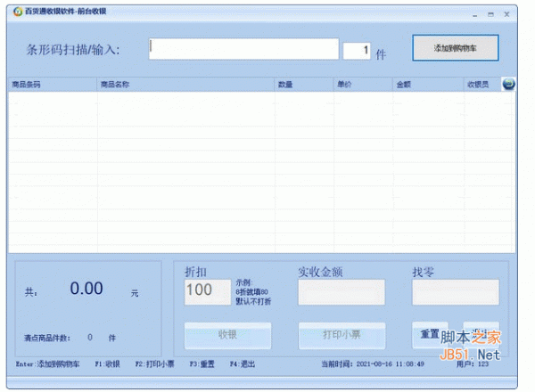Click the Enter:添加到购物车 shortcut hint
The height and width of the screenshot is (392, 535).
[x=47, y=364]
